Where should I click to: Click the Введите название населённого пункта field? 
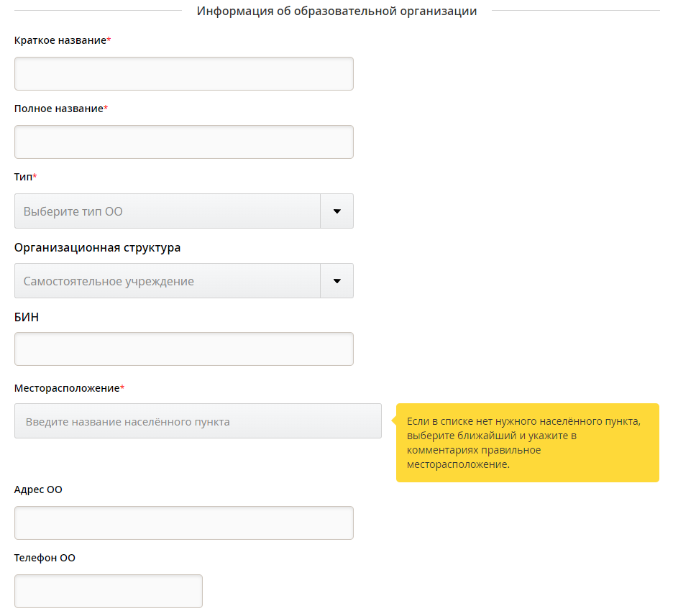click(x=198, y=421)
